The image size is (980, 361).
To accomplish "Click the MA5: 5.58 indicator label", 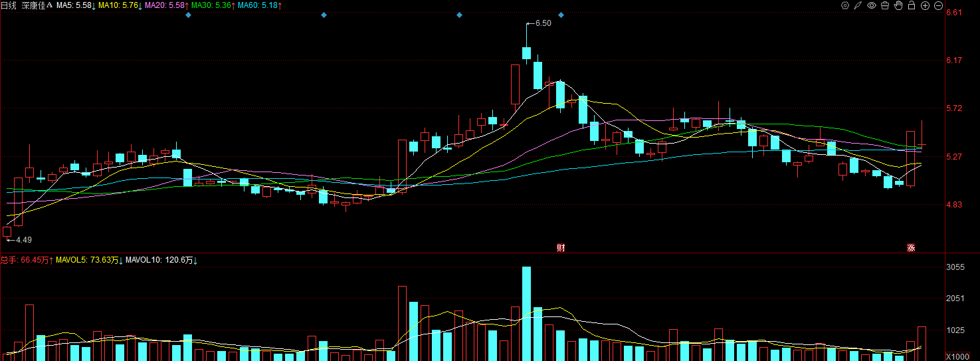I will 76,5.
